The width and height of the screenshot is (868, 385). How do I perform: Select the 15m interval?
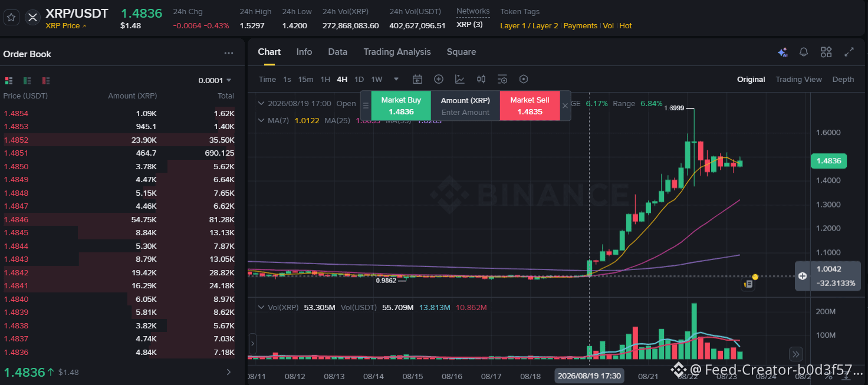305,79
